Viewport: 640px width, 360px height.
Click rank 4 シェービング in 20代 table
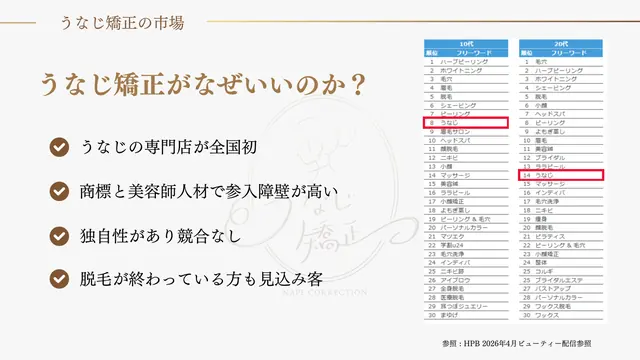[x=561, y=88]
